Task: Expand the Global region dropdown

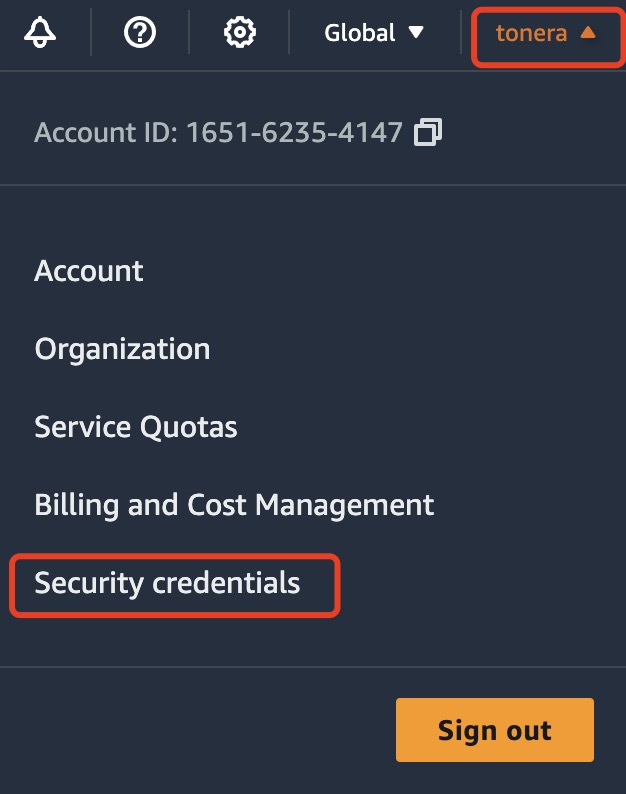Action: coord(374,33)
